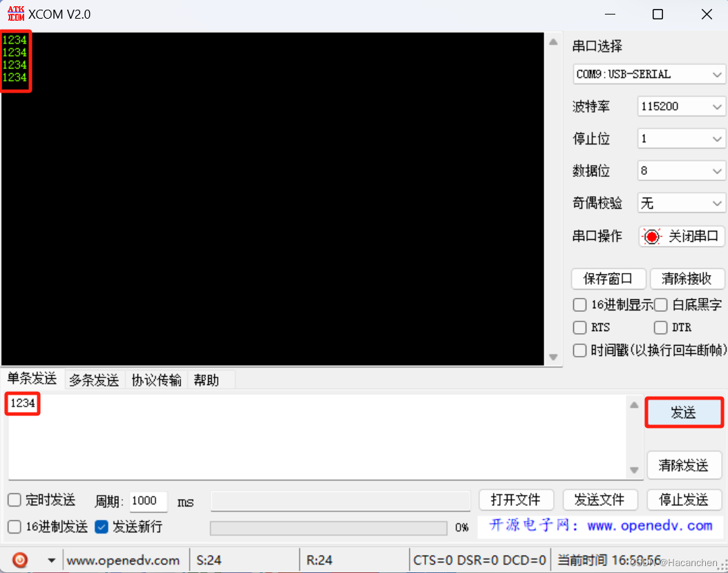Switch to the 多条发送 tab
Viewport: 728px width, 573px height.
(x=94, y=380)
